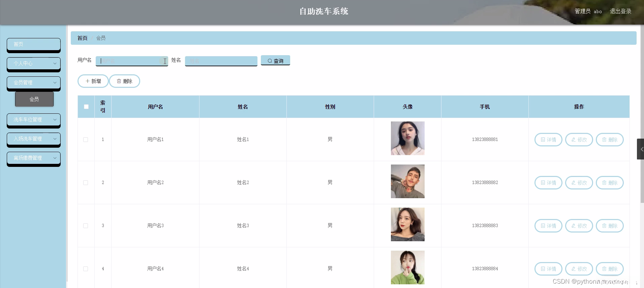644x288 pixels.
Task: Focus the 姓名 search input
Action: 221,61
